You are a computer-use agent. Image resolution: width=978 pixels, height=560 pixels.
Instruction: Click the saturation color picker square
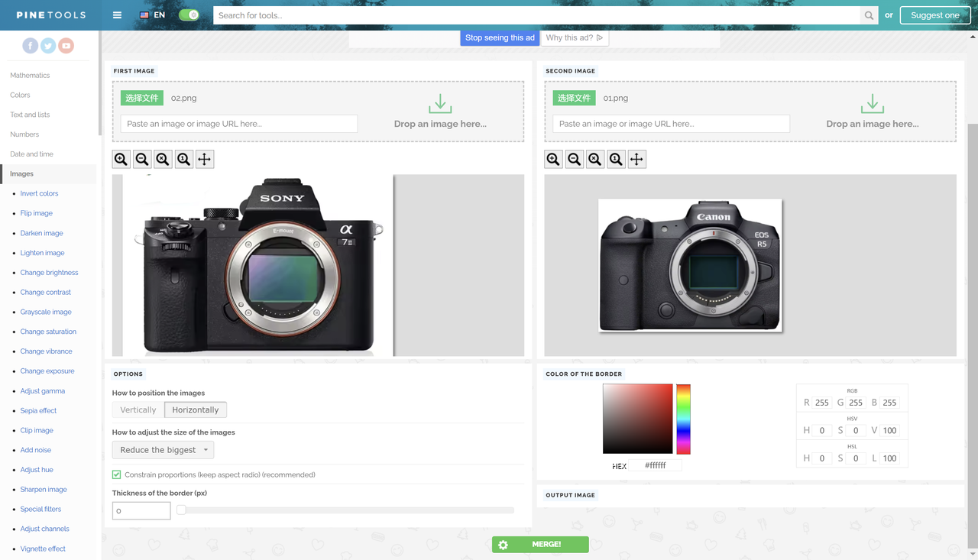coord(638,419)
